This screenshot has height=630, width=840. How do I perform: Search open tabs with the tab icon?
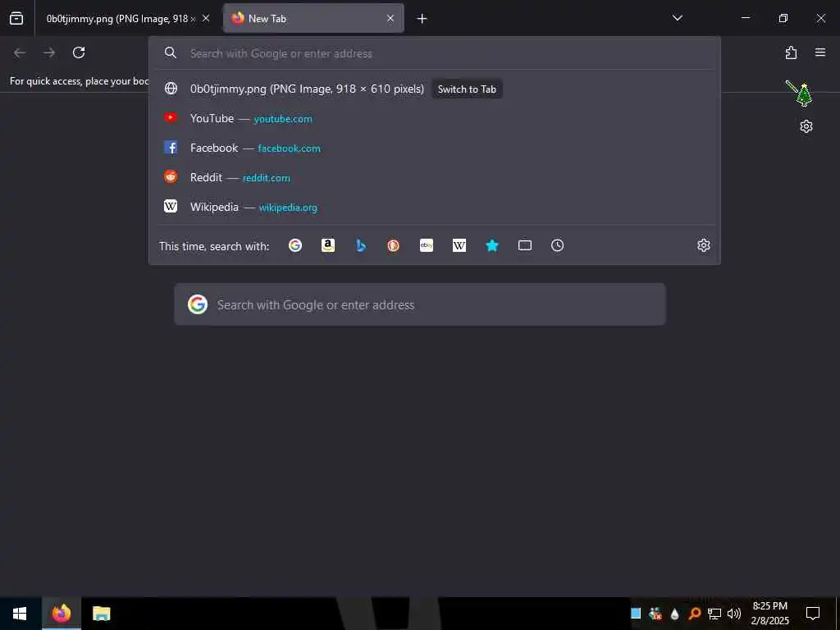(525, 245)
